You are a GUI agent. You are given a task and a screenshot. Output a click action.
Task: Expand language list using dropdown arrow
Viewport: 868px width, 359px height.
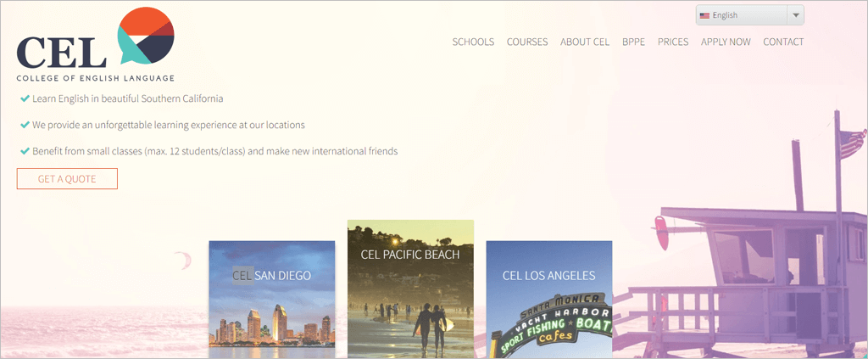(x=794, y=15)
